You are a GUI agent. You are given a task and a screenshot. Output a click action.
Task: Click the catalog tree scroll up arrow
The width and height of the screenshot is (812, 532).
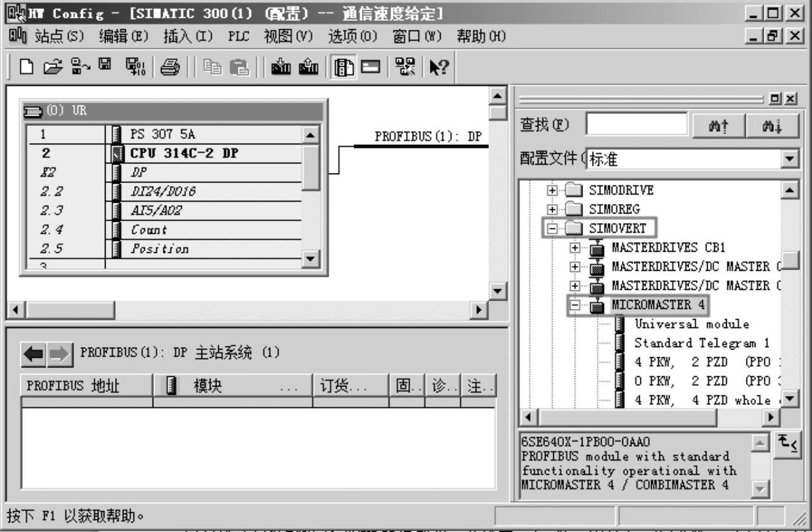790,190
